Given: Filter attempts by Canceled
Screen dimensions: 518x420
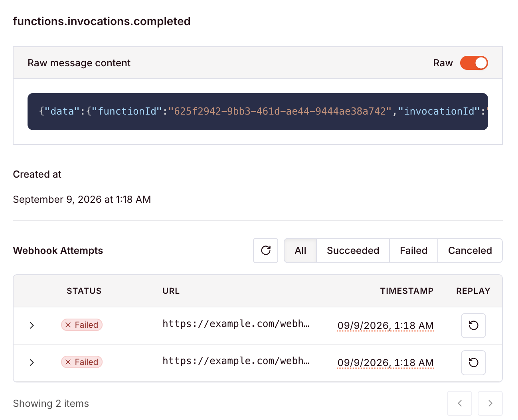Looking at the screenshot, I should (x=470, y=251).
